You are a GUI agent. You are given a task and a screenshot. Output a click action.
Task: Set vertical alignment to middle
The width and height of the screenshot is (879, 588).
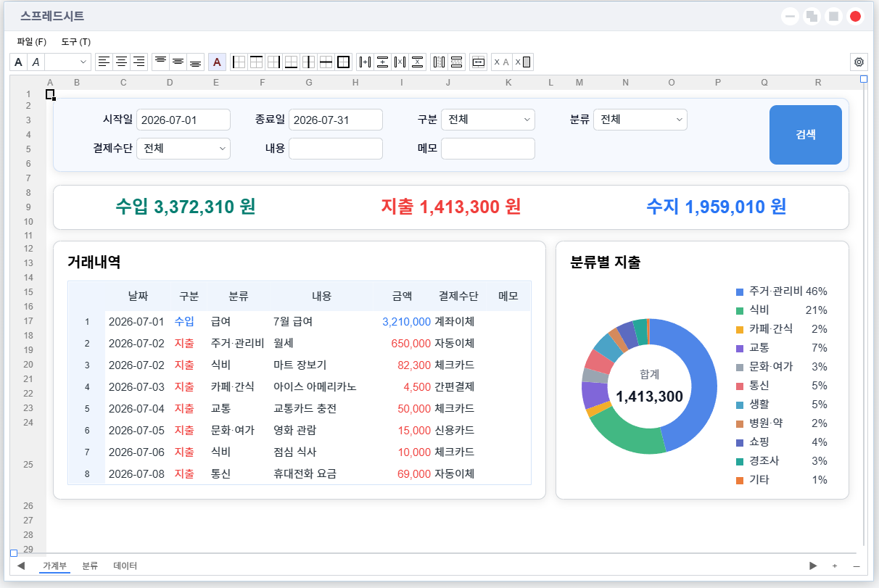click(x=178, y=62)
